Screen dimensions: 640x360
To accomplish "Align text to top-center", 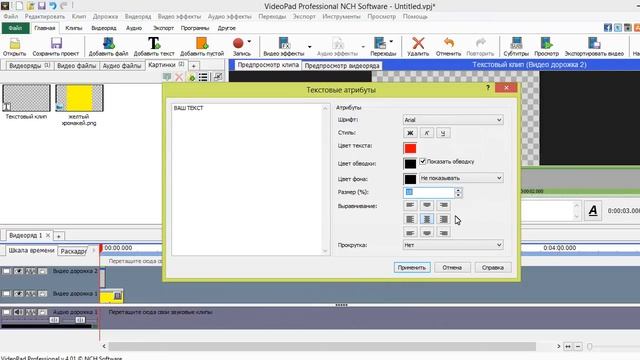I will [427, 205].
